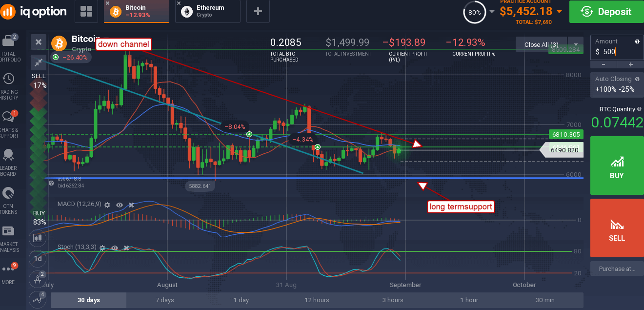Image resolution: width=644 pixels, height=310 pixels.
Task: Open the candlestick chart type selector
Action: 38,238
